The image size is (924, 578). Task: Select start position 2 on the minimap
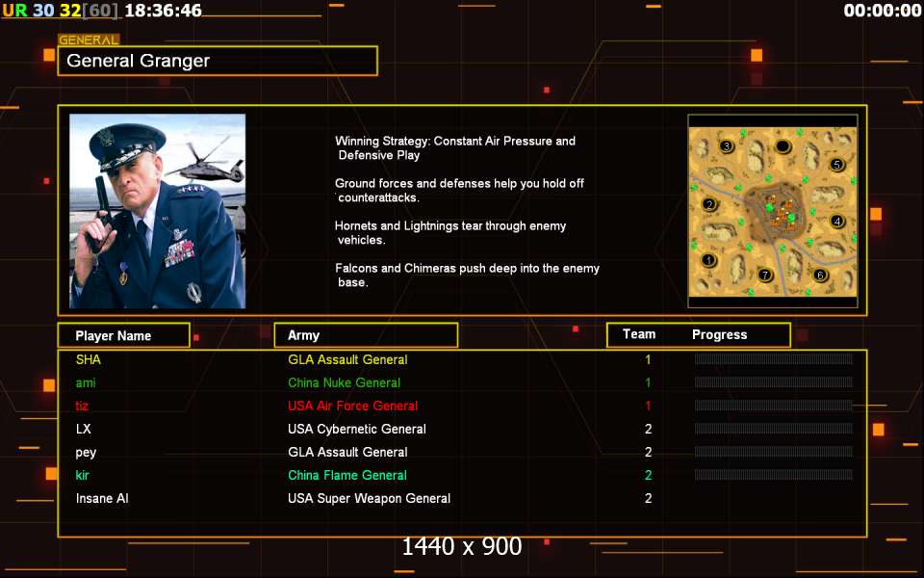click(x=709, y=204)
